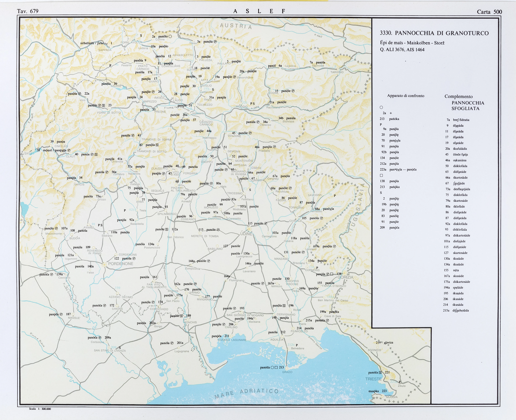Click the 'Complemento Pannocchia sfogliata' heading

465,103
